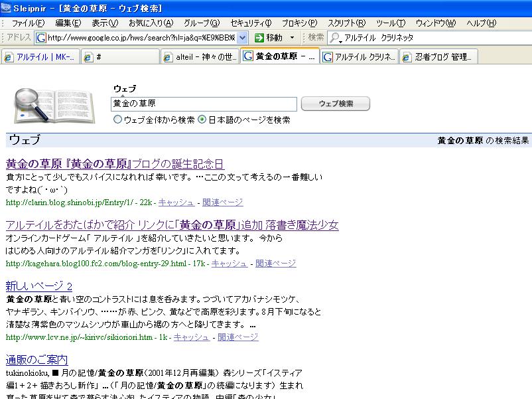Switch to the # tab

tap(121, 57)
